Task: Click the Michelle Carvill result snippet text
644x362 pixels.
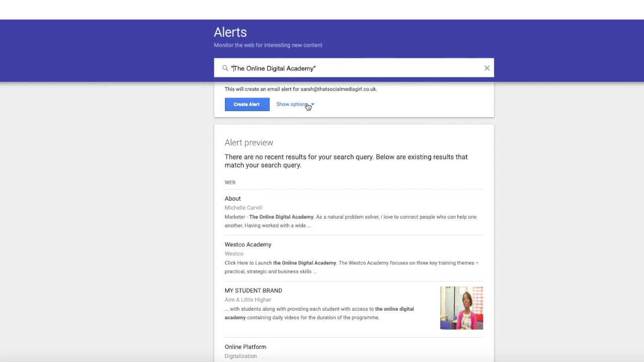Action: 351,221
